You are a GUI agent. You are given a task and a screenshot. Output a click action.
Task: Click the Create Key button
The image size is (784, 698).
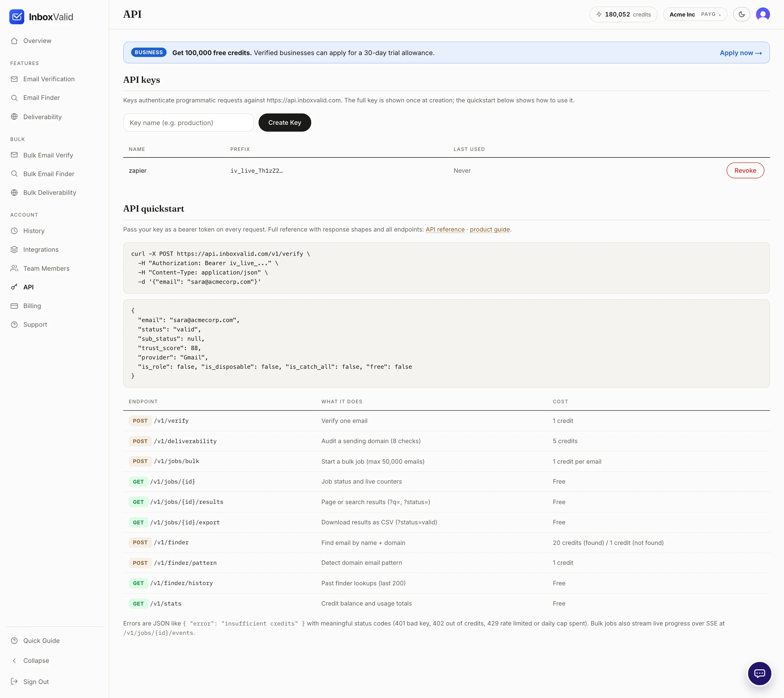click(285, 122)
